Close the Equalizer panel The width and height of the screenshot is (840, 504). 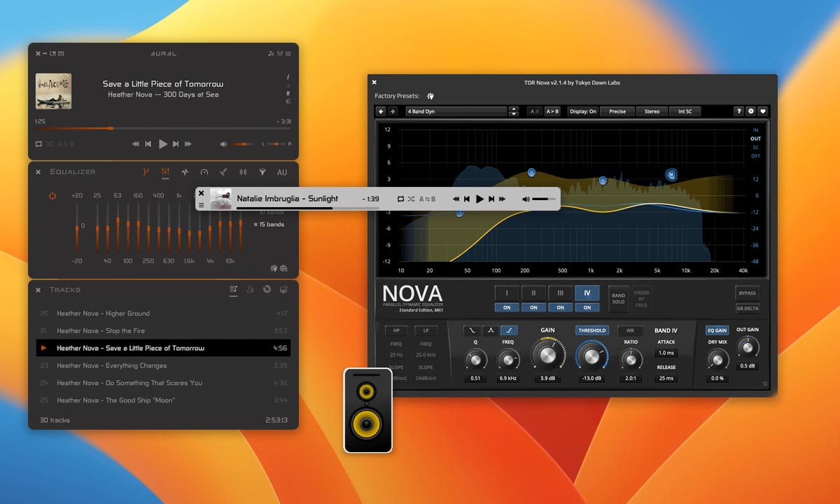coord(38,171)
